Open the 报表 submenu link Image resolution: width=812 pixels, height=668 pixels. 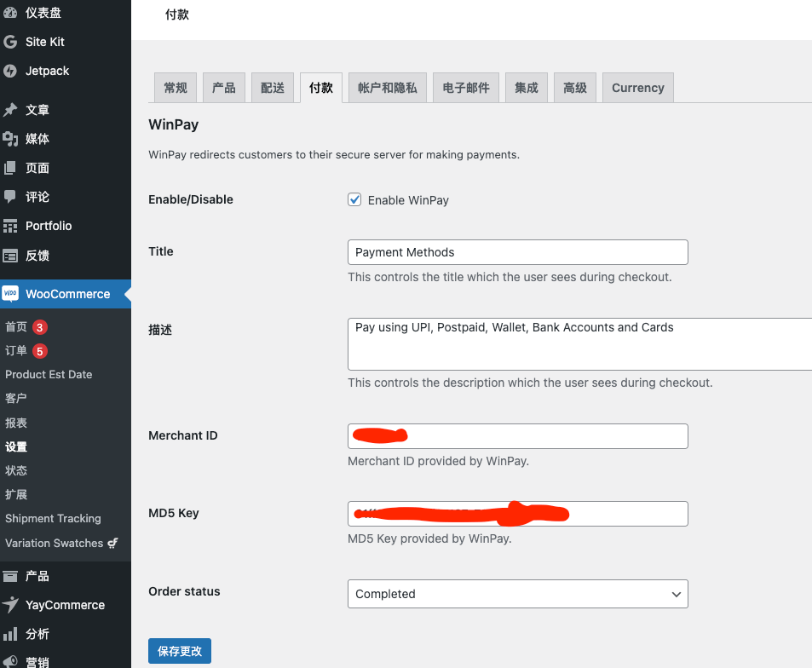coord(16,423)
